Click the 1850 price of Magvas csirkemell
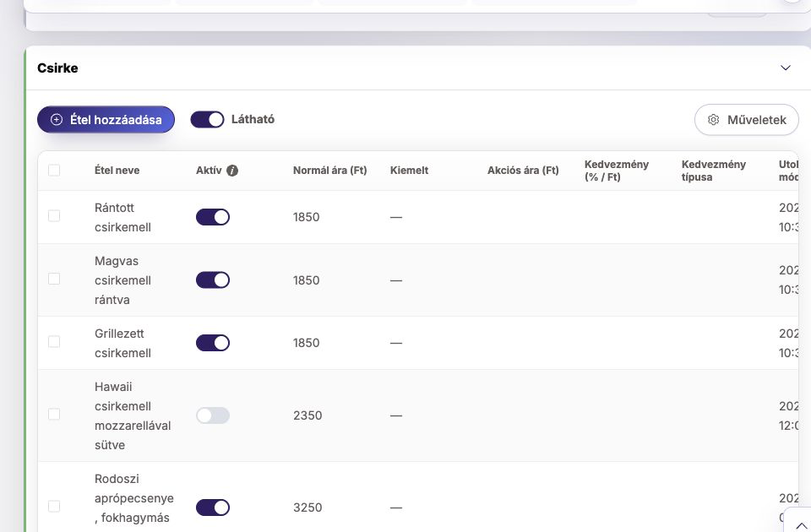Image resolution: width=811 pixels, height=532 pixels. (306, 280)
